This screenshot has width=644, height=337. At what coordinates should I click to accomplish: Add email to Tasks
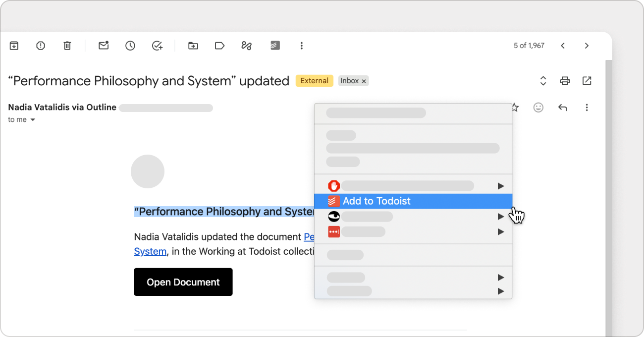click(x=157, y=46)
